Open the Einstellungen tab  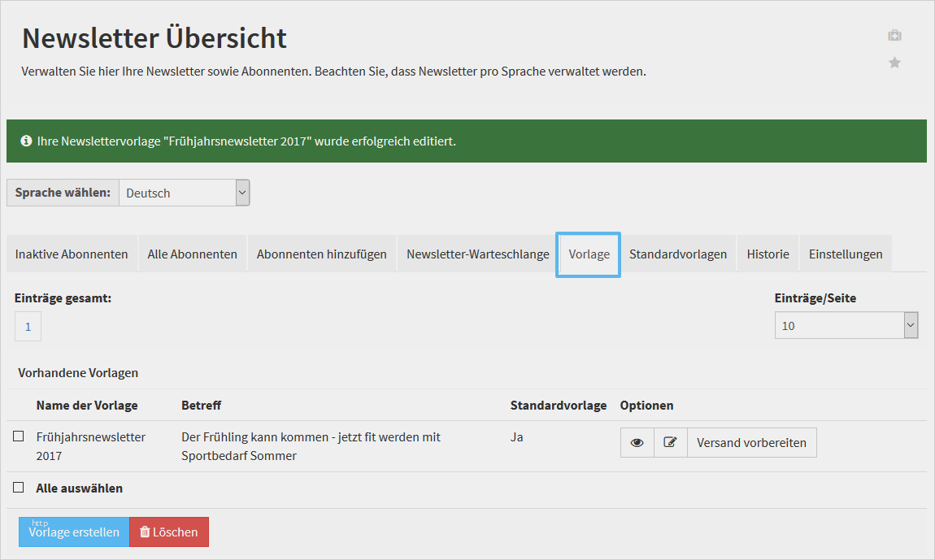point(846,254)
